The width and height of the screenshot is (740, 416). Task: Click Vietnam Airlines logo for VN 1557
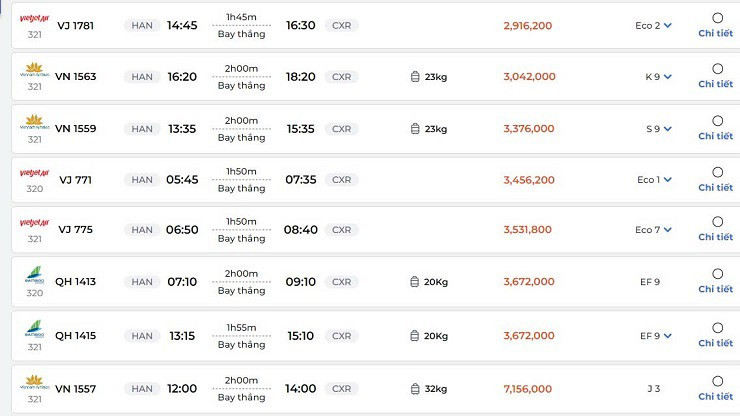pos(34,380)
